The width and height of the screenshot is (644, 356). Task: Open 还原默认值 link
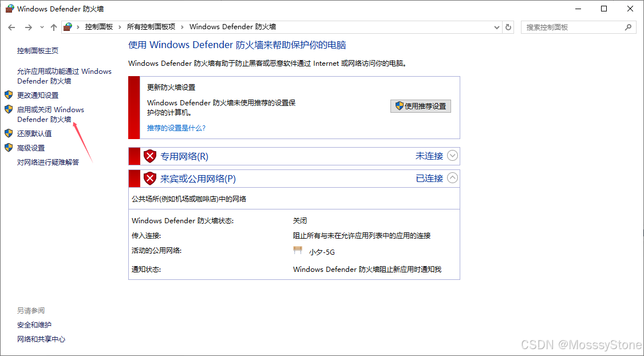pos(34,133)
